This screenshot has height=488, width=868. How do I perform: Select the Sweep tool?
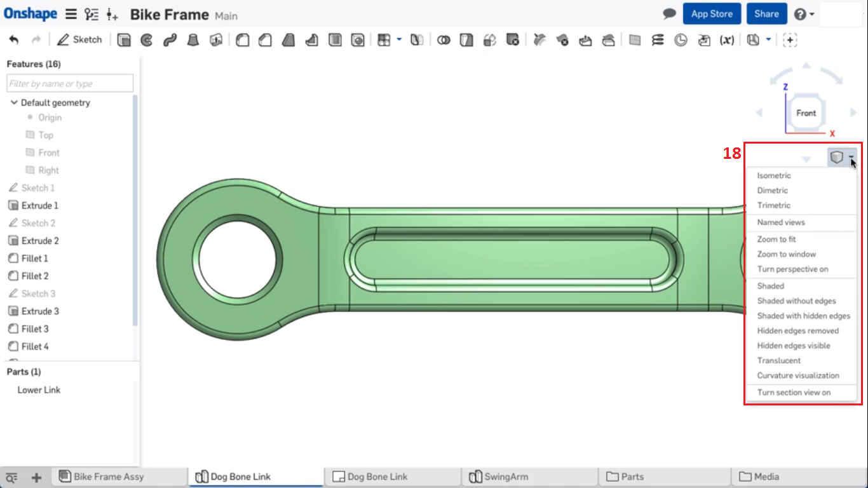point(169,39)
